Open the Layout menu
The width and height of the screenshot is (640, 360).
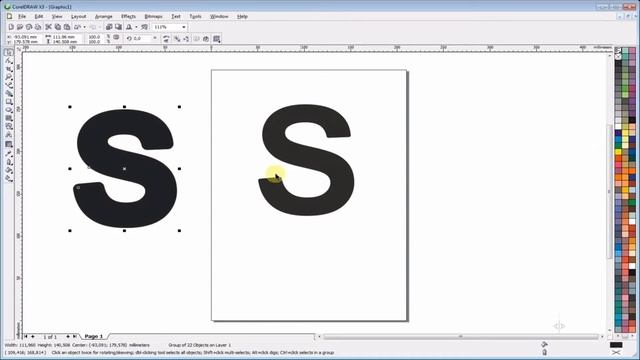[x=78, y=16]
